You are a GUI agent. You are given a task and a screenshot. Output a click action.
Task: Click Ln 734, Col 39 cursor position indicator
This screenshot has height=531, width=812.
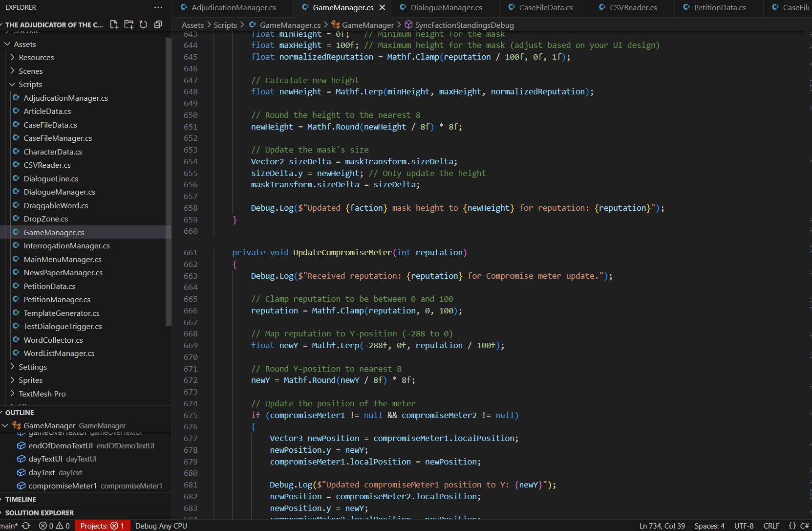pos(662,526)
